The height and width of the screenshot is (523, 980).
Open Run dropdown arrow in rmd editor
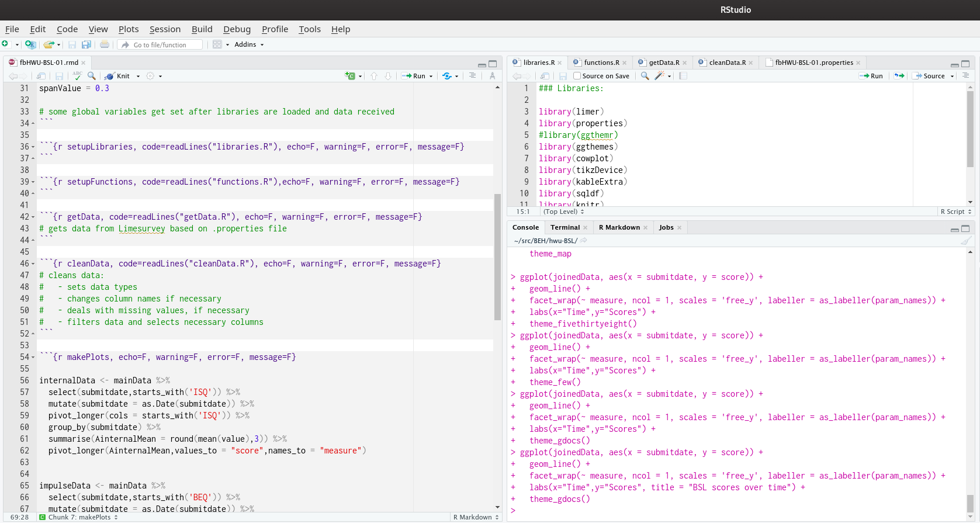431,76
